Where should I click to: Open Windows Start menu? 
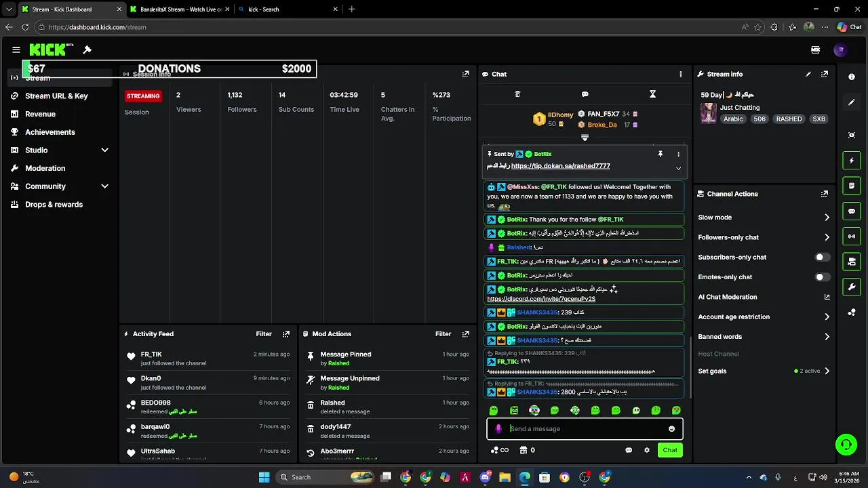pos(264,477)
